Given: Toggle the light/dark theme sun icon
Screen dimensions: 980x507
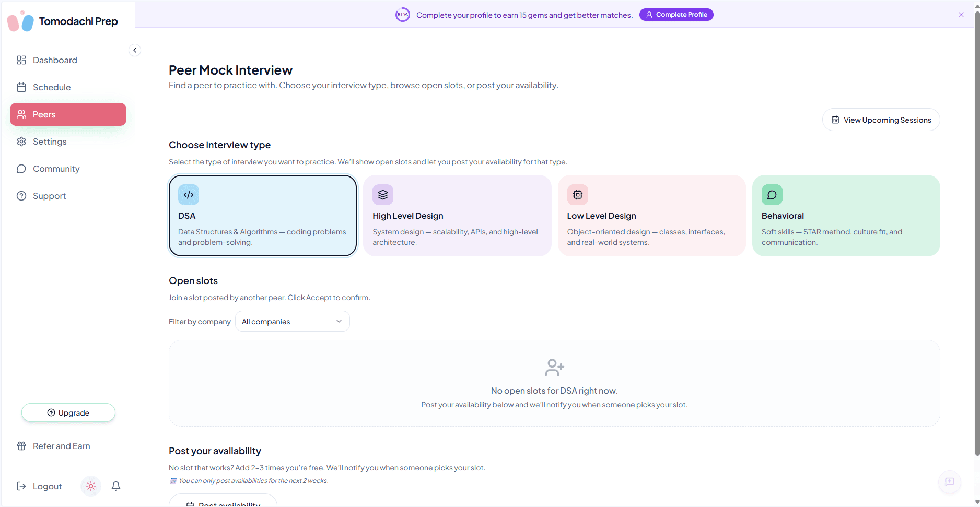Looking at the screenshot, I should coord(91,486).
